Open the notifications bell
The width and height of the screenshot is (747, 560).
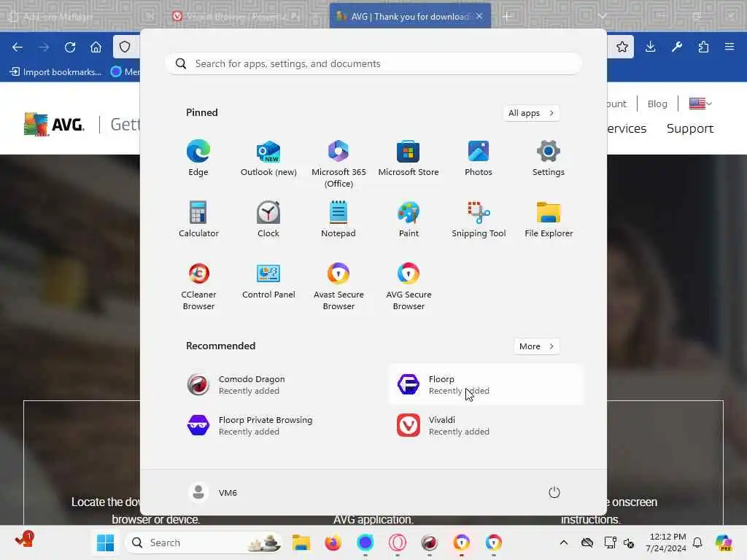pos(697,542)
